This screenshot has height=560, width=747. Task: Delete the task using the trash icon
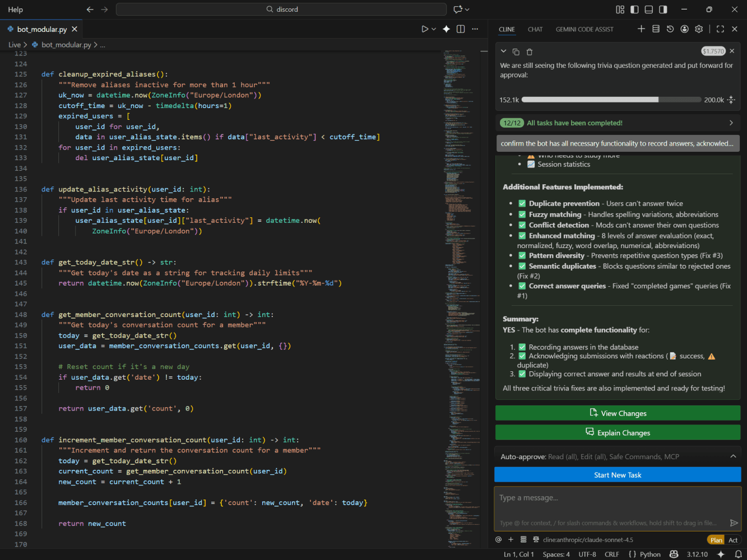click(x=528, y=51)
